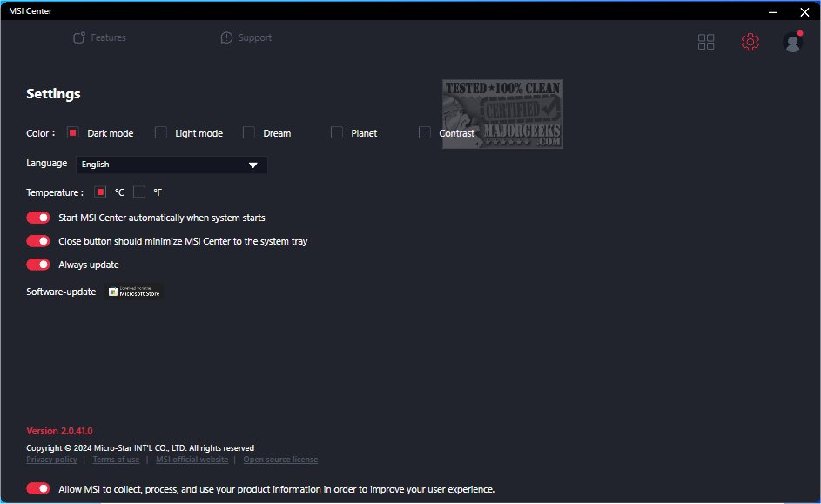The image size is (821, 504).
Task: Choose Fahrenheit temperature unit checkbox
Action: pos(138,192)
